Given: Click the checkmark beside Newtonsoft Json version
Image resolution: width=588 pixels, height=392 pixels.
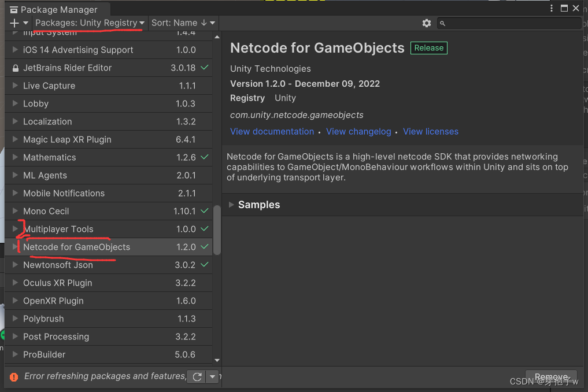Looking at the screenshot, I should [x=204, y=264].
